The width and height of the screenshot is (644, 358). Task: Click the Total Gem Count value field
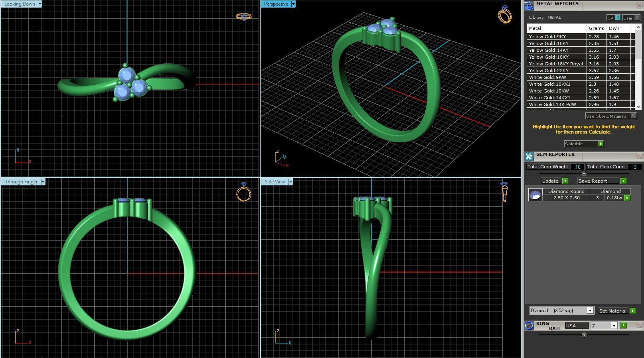634,167
